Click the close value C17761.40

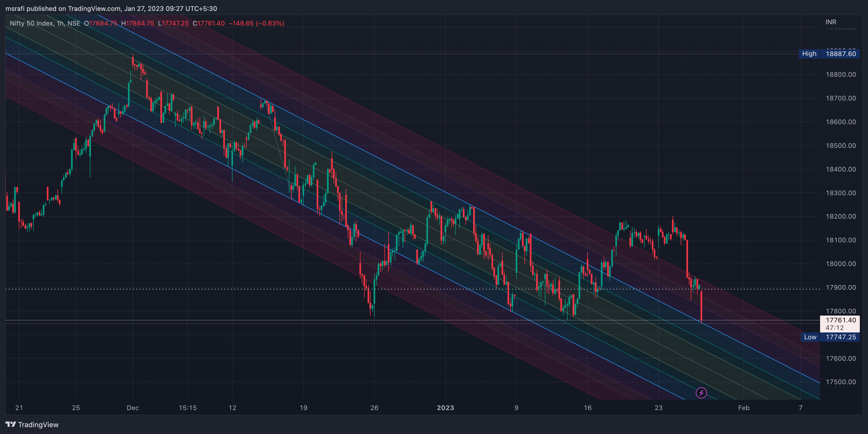click(209, 23)
